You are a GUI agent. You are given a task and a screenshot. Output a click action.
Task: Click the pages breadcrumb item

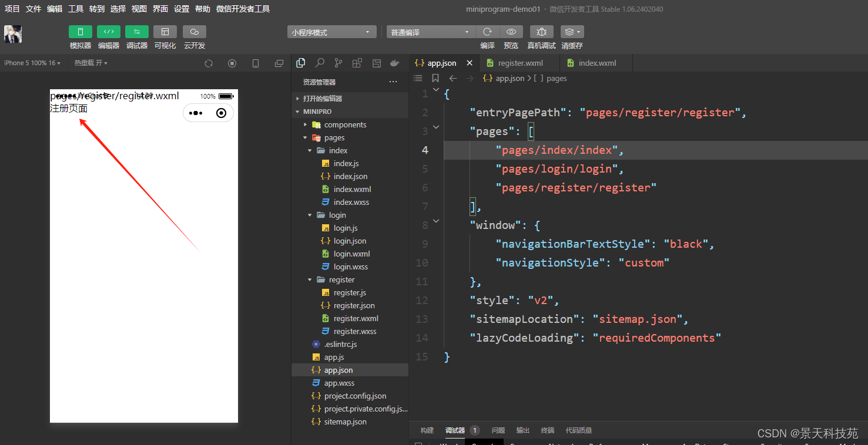557,78
